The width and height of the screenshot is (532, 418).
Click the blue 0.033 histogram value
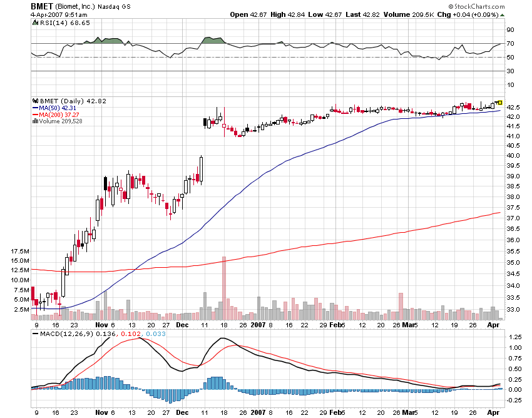click(156, 334)
